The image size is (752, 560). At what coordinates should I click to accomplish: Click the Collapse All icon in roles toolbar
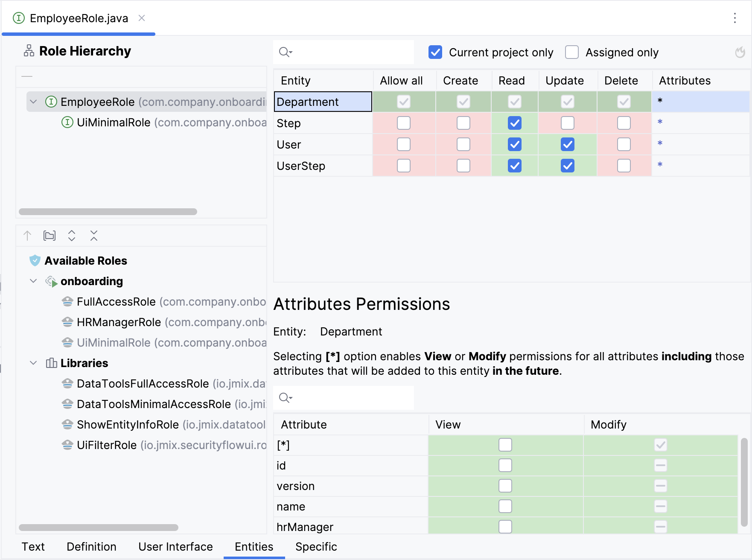94,236
